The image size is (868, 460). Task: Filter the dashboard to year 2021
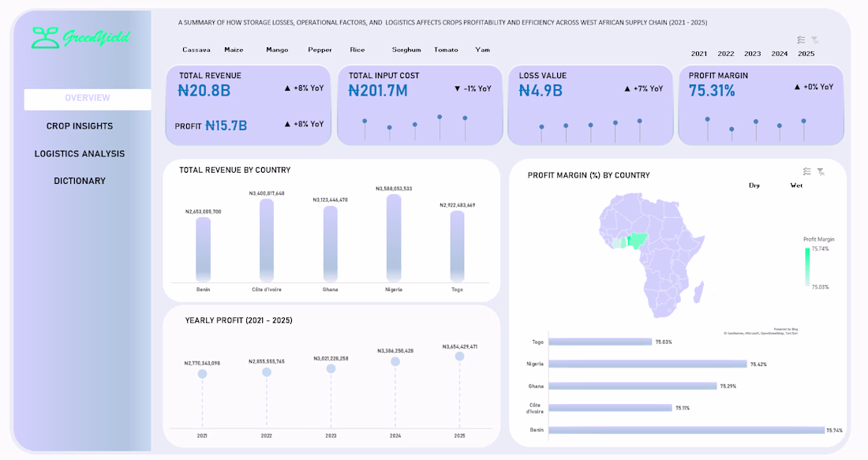click(699, 54)
